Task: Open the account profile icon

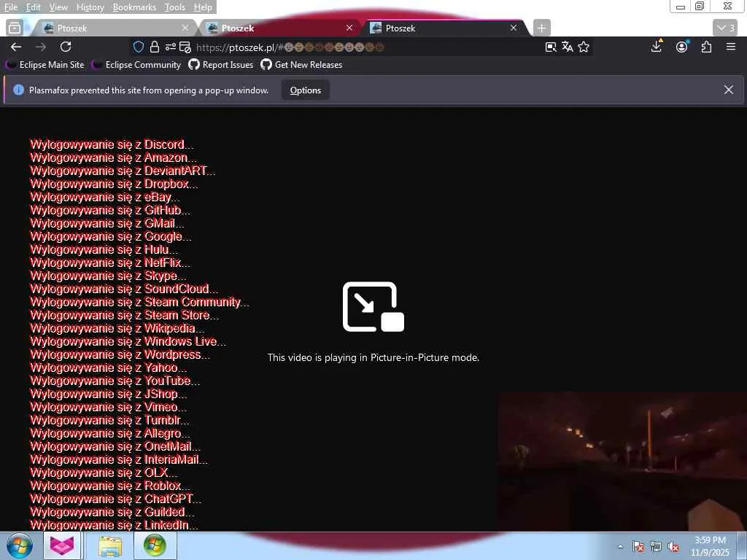Action: [682, 46]
